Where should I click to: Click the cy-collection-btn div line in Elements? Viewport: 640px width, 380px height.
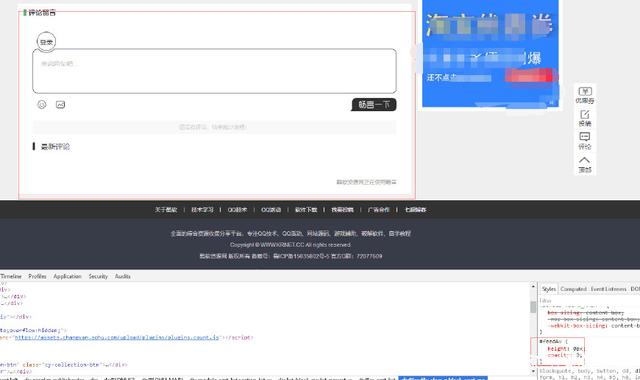tap(64, 364)
